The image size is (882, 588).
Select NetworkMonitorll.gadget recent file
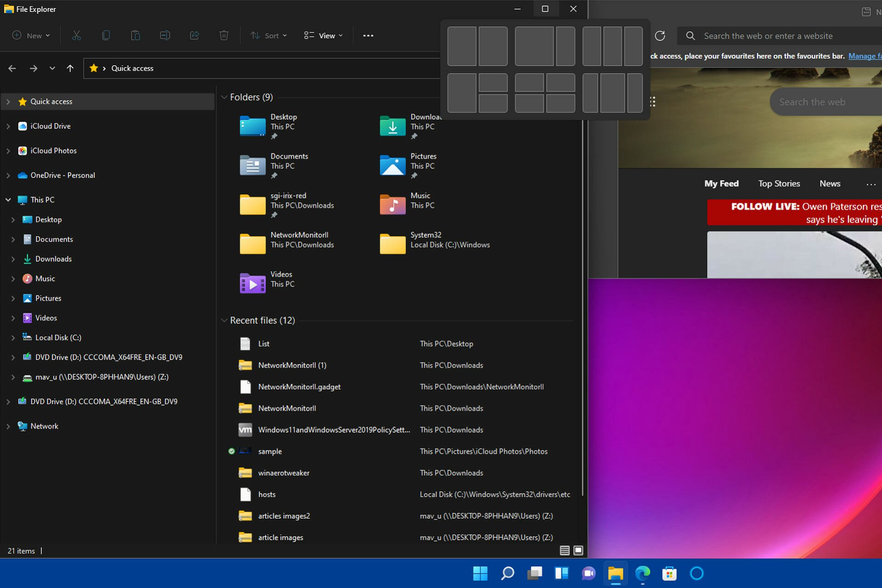(299, 387)
